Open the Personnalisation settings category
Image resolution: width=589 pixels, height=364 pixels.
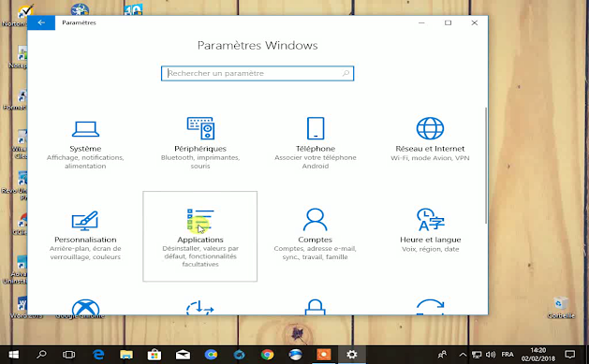85,236
